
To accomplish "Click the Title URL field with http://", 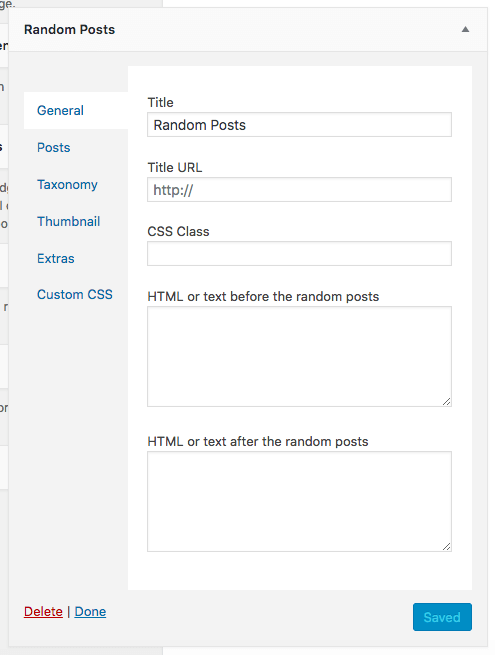I will tap(299, 190).
